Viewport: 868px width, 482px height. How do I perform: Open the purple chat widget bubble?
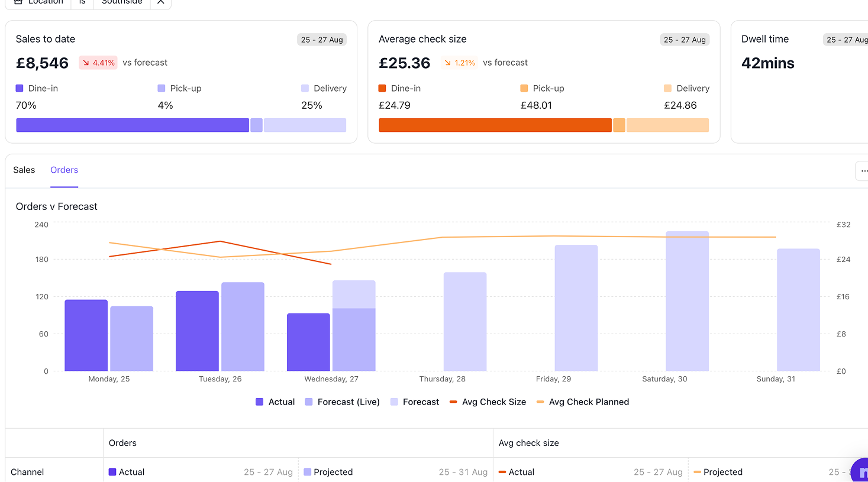[860, 471]
